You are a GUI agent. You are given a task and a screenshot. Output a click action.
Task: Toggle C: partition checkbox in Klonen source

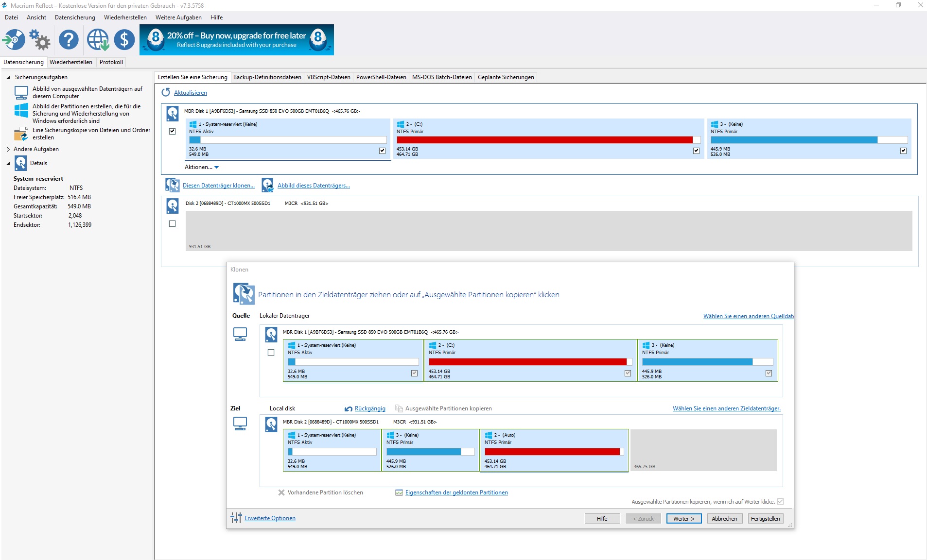pyautogui.click(x=628, y=373)
